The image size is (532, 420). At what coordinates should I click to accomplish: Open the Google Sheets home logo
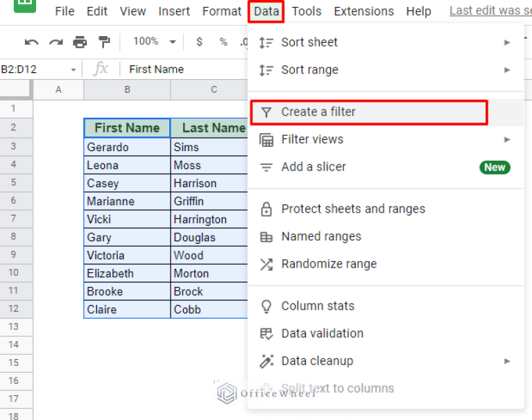click(25, 7)
